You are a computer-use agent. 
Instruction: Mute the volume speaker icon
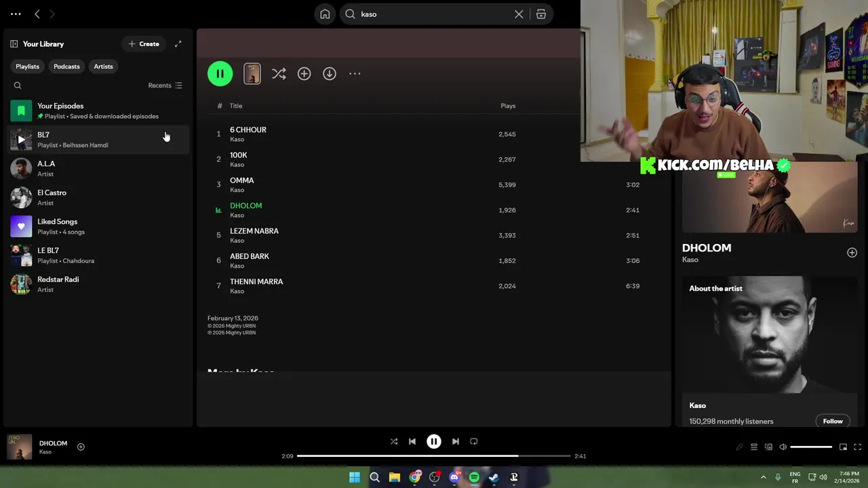click(783, 447)
